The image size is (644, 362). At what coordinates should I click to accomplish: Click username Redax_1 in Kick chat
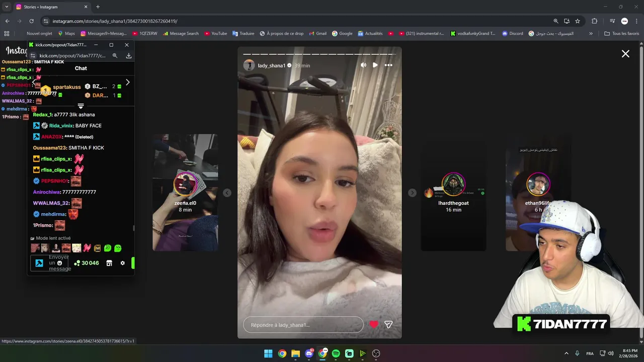tap(42, 115)
